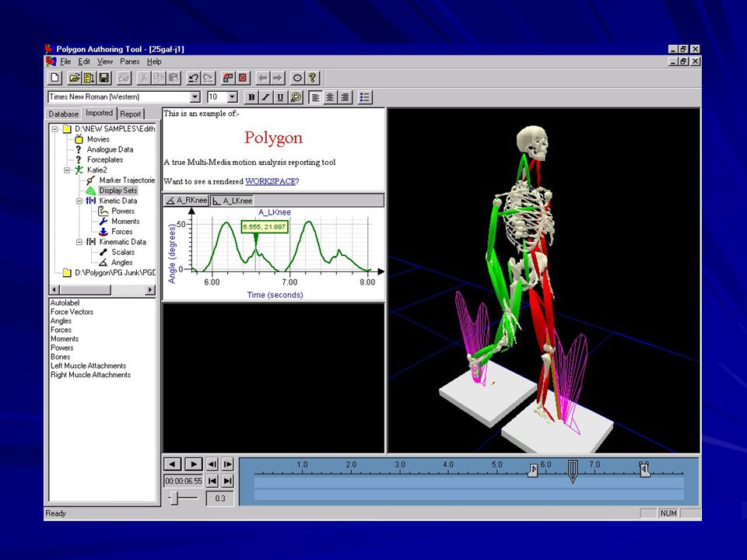Click the play backward button
The width and height of the screenshot is (747, 560).
click(172, 464)
